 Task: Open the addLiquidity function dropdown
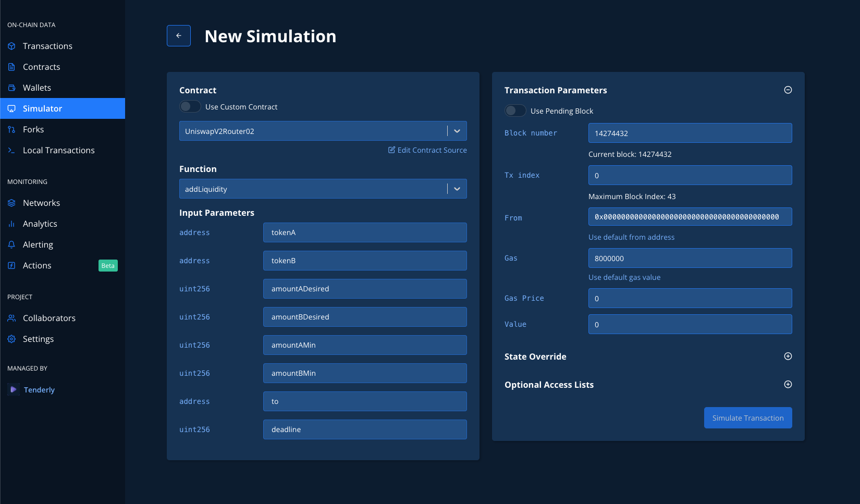point(323,189)
